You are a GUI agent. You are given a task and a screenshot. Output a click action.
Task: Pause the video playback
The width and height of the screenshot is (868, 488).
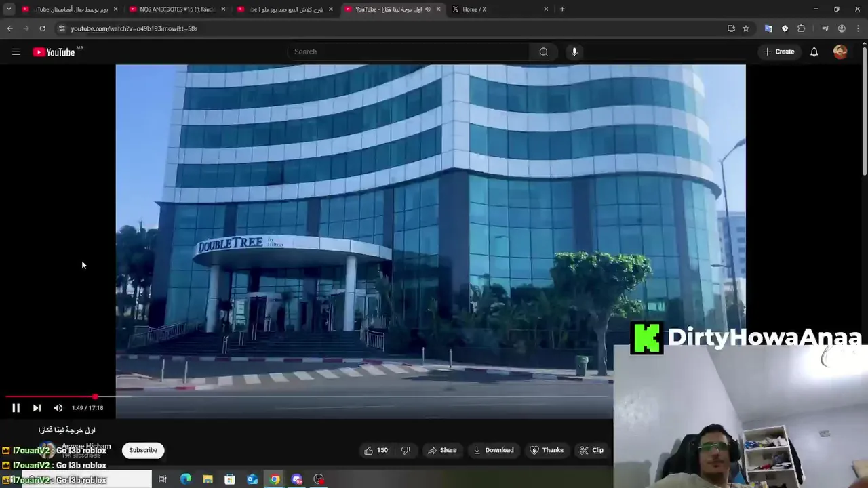pyautogui.click(x=16, y=408)
